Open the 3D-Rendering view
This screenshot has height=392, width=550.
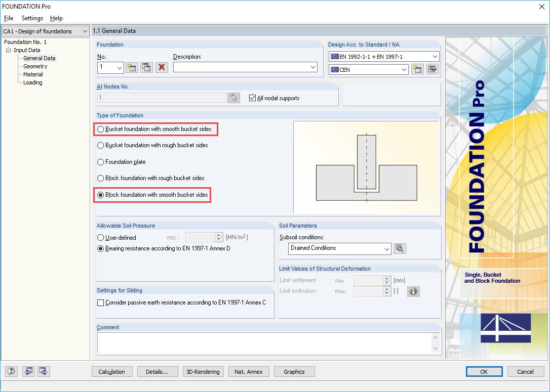(203, 371)
